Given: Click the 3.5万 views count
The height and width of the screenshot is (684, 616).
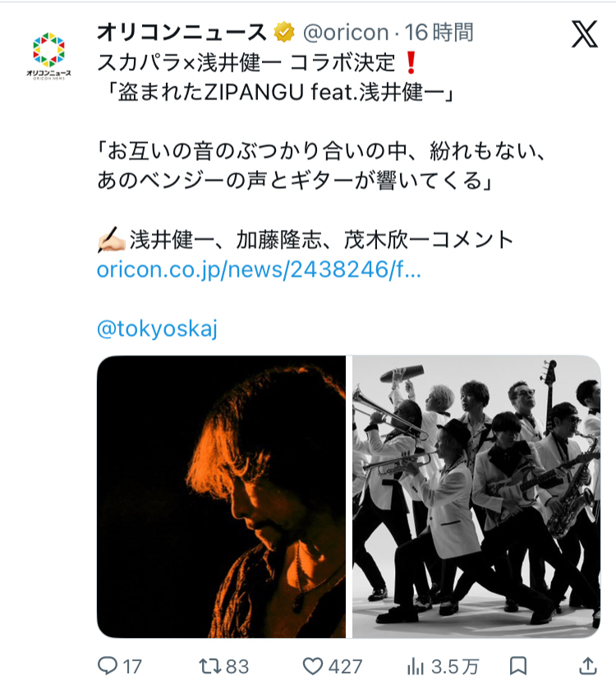Looking at the screenshot, I should (x=454, y=667).
